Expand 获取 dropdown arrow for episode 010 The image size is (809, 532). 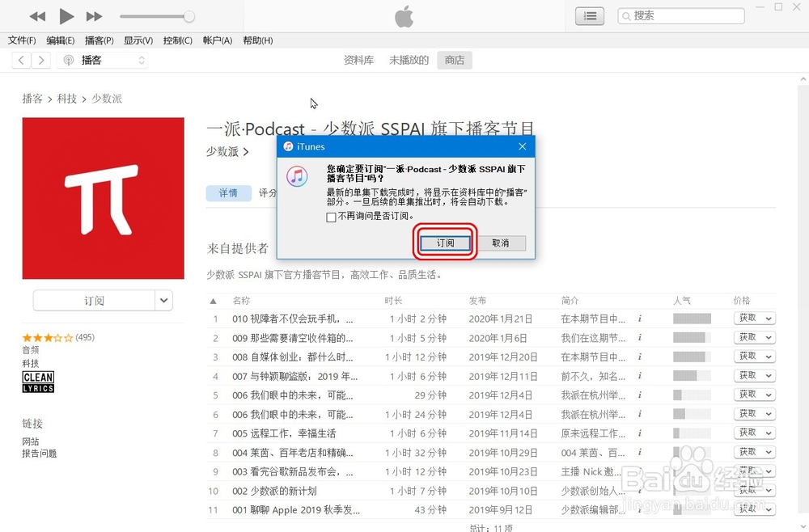coord(769,319)
